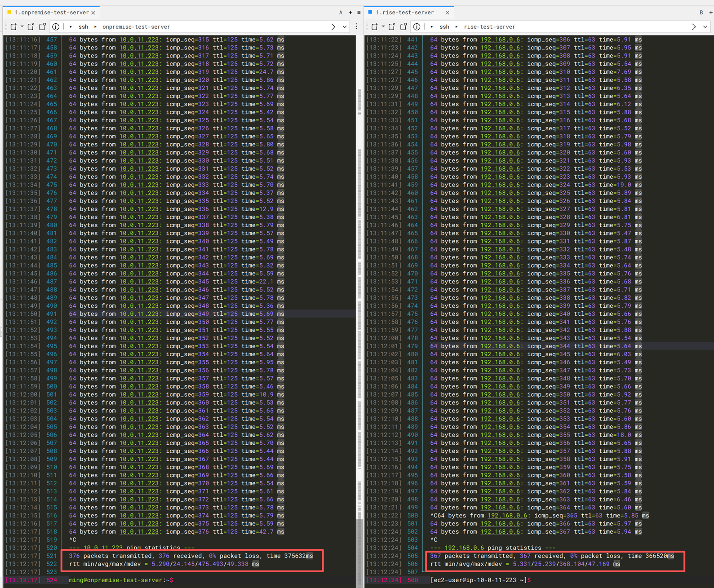Click the time=12.9 ms value in left terminal
This screenshot has height=588, width=714.
coord(263,209)
